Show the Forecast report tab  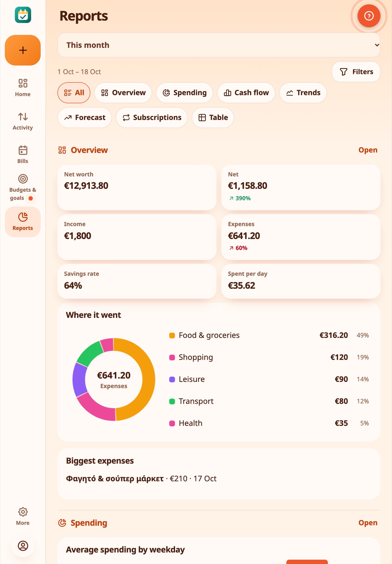pos(85,118)
